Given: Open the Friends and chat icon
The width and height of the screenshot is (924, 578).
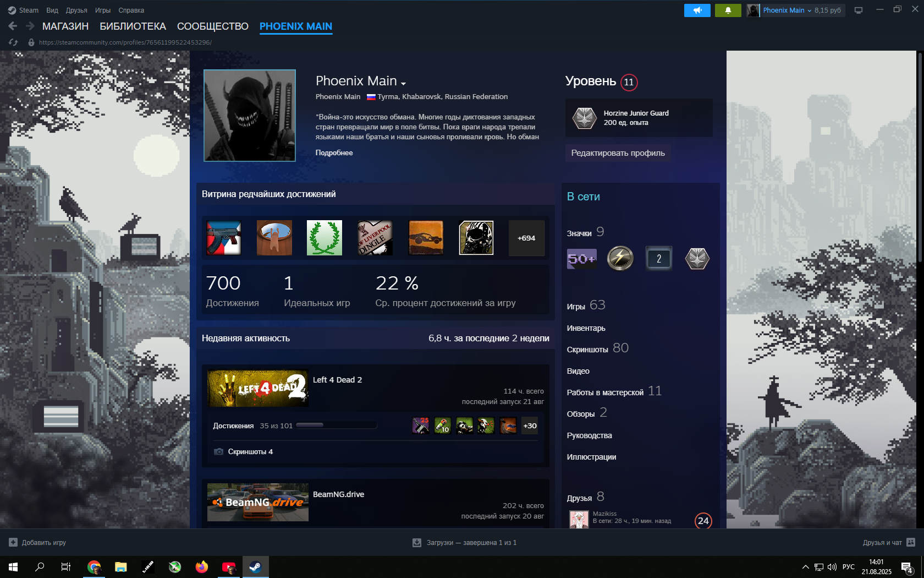Looking at the screenshot, I should point(911,542).
